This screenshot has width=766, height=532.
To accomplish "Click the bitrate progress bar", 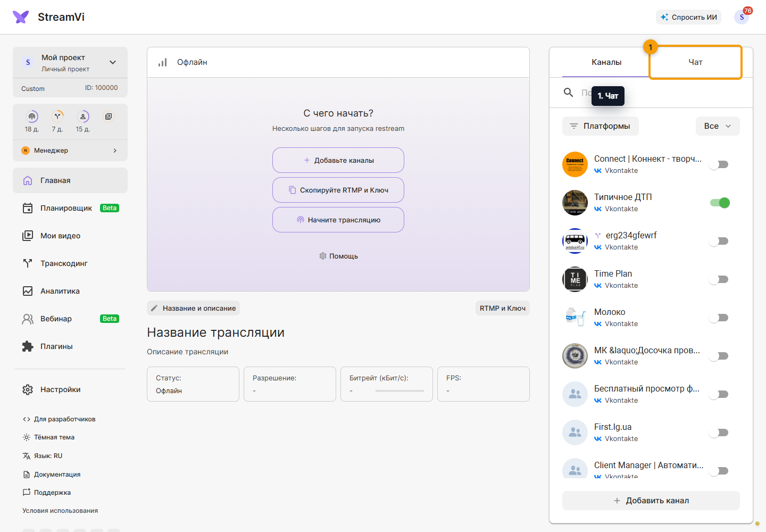I will click(400, 391).
